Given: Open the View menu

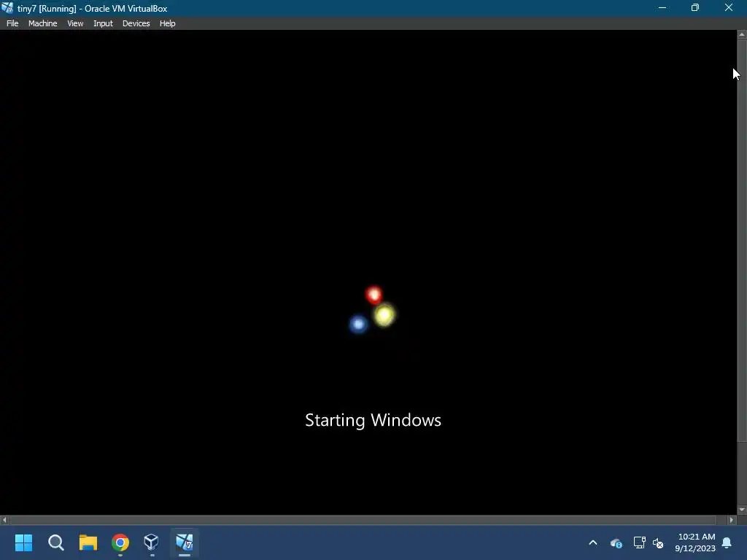Looking at the screenshot, I should pyautogui.click(x=75, y=23).
